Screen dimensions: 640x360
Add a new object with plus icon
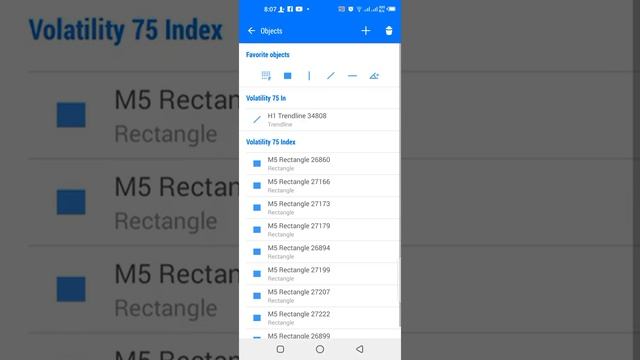point(366,31)
